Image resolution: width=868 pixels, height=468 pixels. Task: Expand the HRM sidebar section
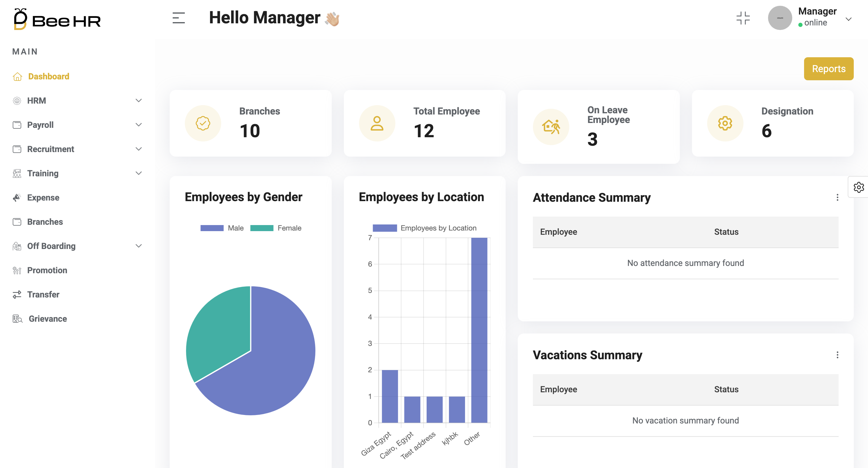point(138,100)
